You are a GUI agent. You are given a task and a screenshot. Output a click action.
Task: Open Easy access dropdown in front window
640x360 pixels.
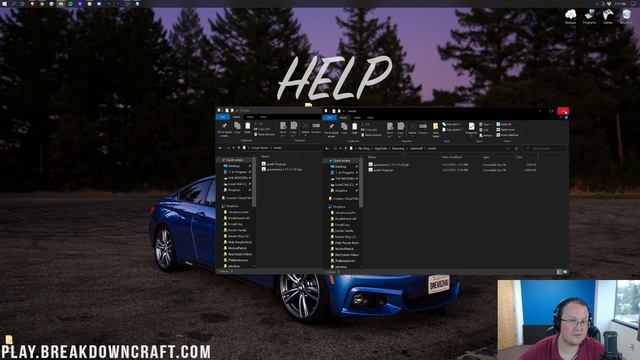[x=452, y=129]
